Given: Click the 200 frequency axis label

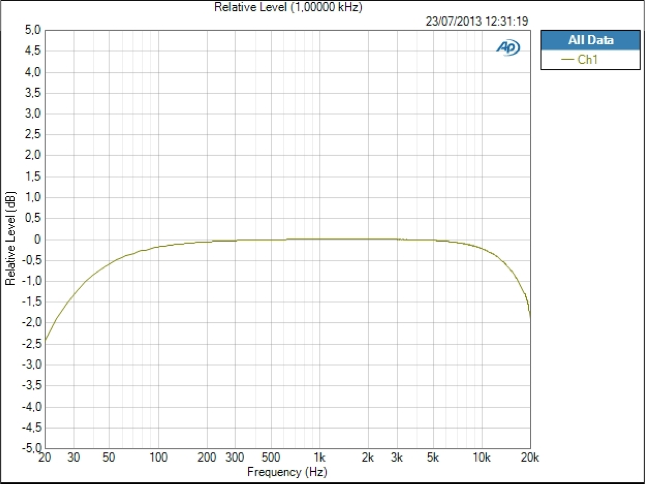Looking at the screenshot, I should 207,457.
